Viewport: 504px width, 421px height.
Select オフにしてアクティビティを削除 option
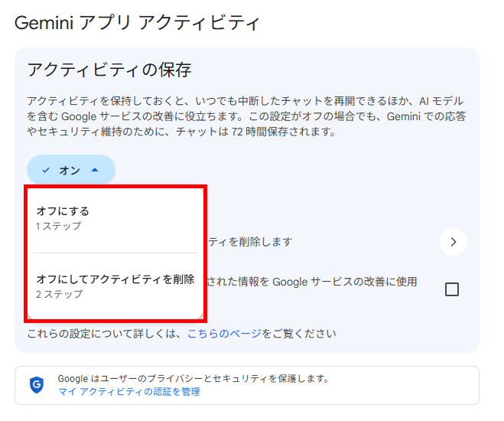pos(115,286)
